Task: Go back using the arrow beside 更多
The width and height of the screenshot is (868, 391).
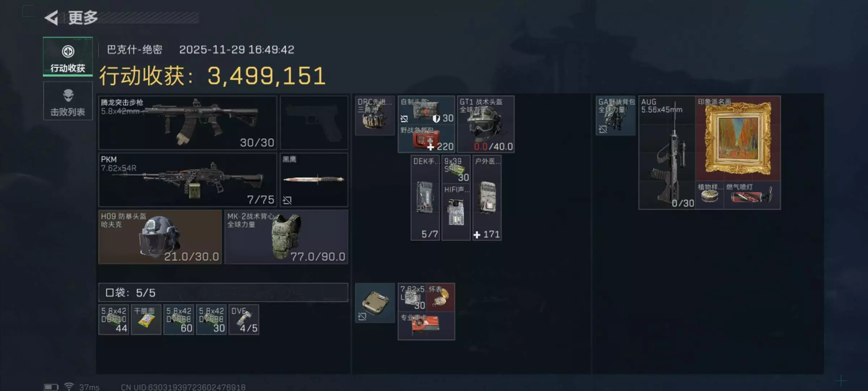Action: [x=51, y=18]
